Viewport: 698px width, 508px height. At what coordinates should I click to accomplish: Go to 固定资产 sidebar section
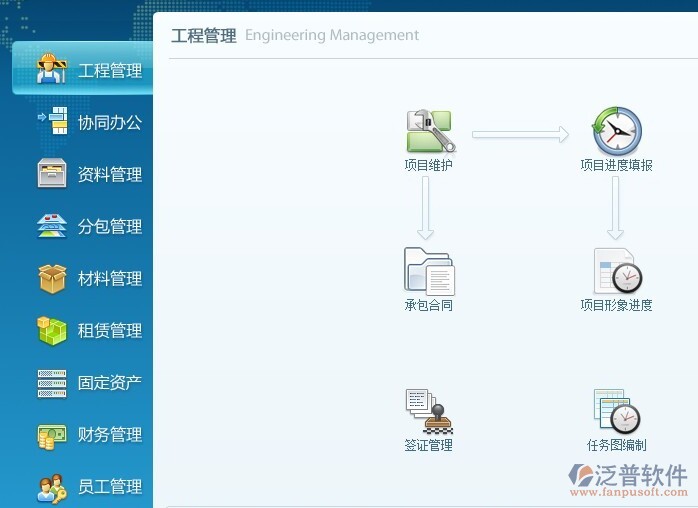(x=109, y=382)
